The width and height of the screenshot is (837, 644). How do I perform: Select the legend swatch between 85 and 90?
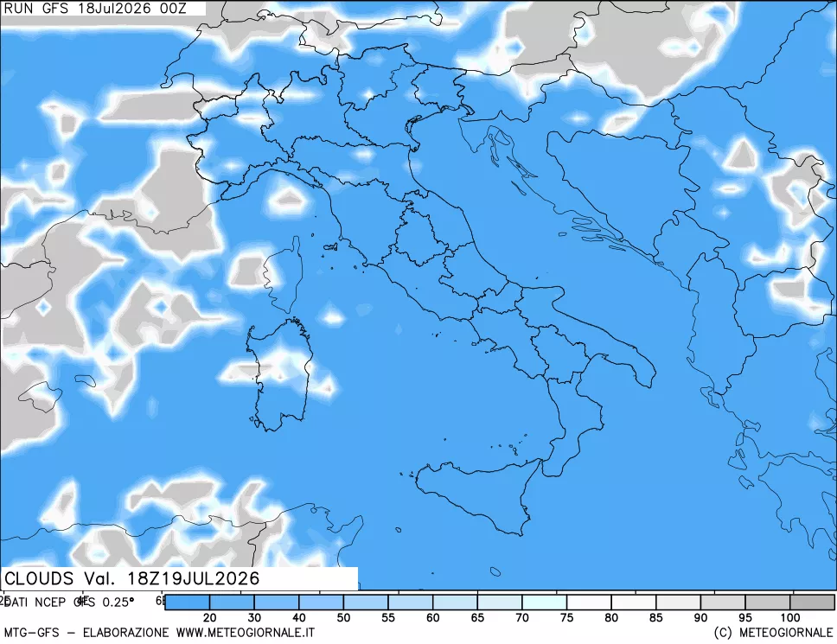[x=678, y=603]
